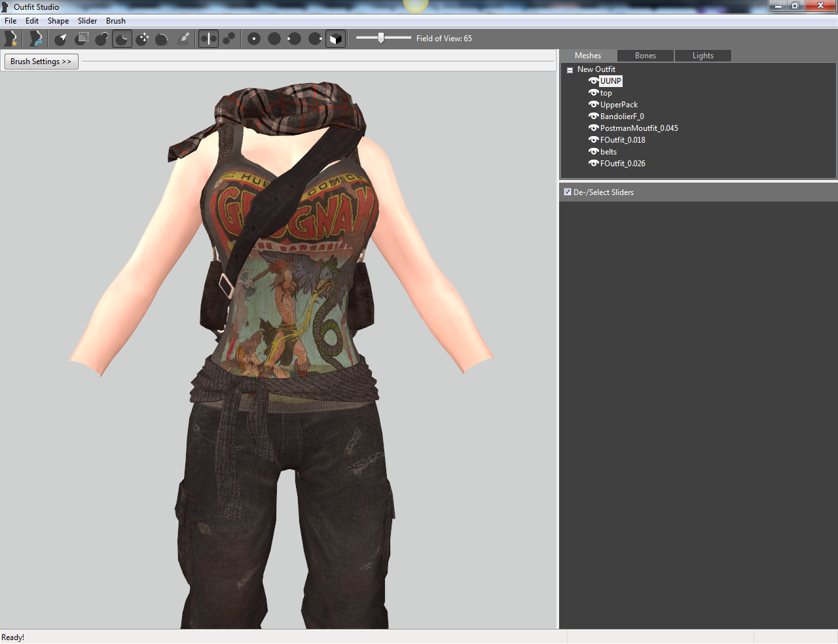Viewport: 838px width, 644px height.
Task: Switch to the Bones tab
Action: 646,56
